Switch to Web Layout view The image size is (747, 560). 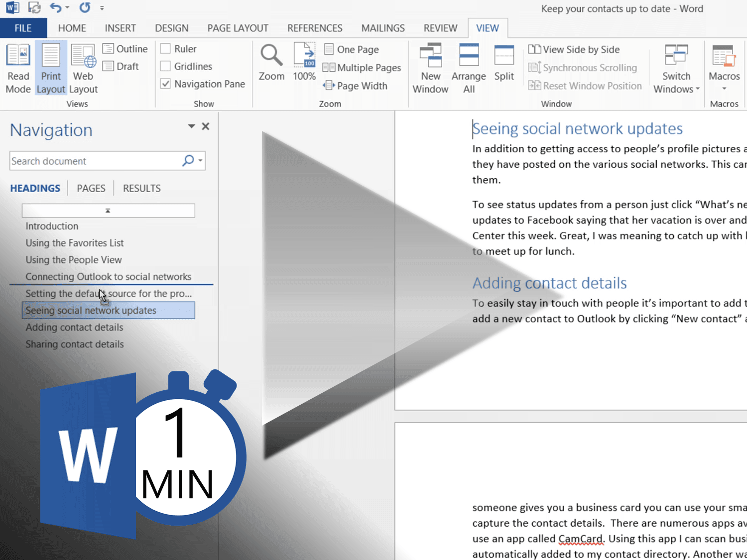point(83,68)
